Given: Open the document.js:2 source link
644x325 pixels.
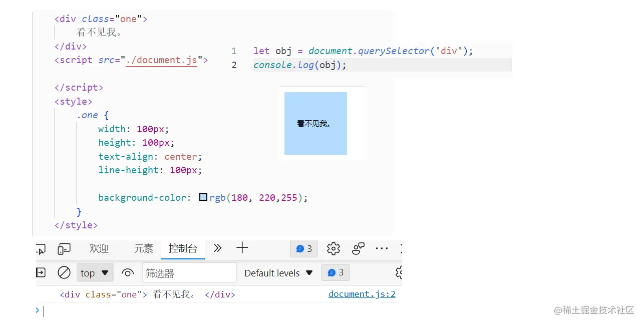Looking at the screenshot, I should point(362,294).
